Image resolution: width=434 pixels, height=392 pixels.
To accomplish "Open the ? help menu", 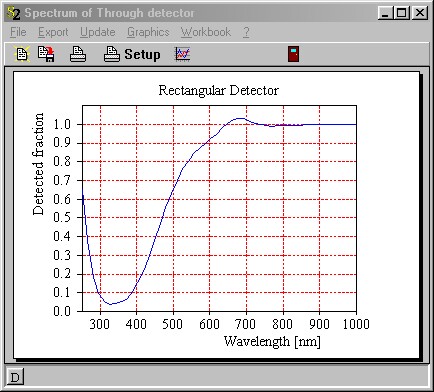I will [246, 32].
